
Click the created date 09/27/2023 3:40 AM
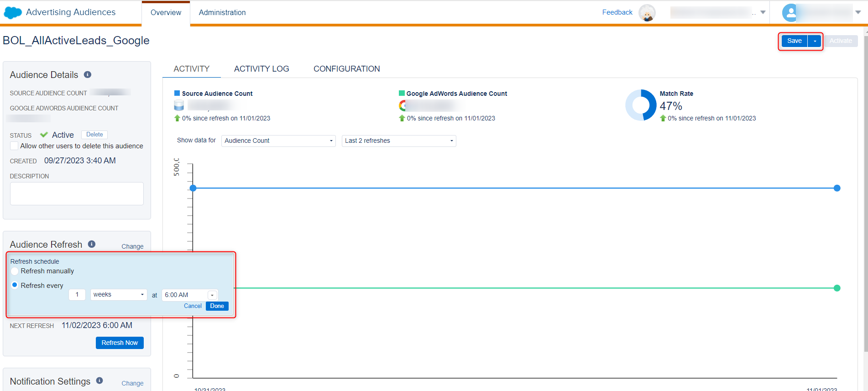[80, 161]
